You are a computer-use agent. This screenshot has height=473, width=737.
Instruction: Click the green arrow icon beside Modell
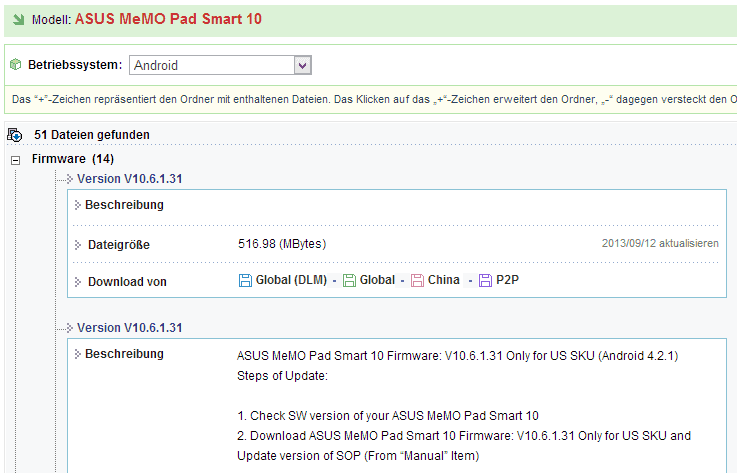tap(18, 19)
